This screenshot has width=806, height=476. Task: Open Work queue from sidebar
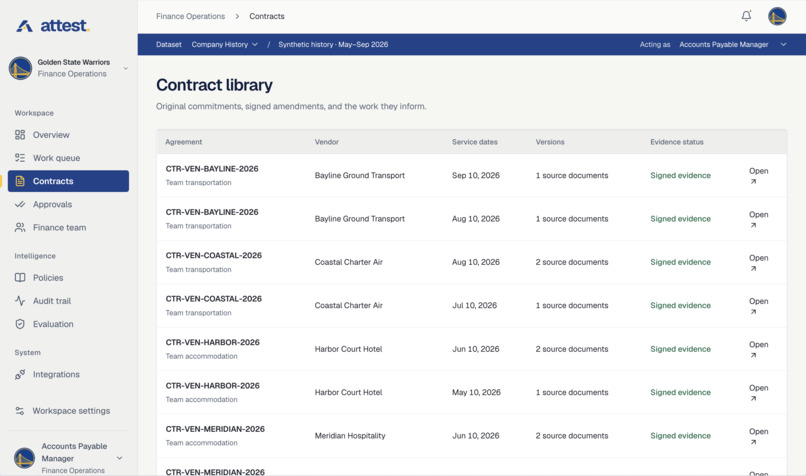(68, 158)
